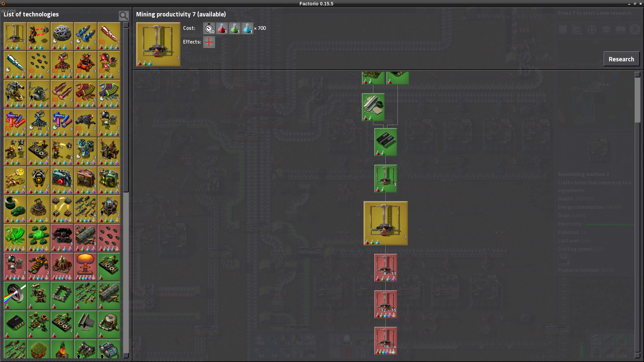Viewport: 644px width, 362px height.
Task: Select the red-screen module 3 technology
Action: (62, 180)
